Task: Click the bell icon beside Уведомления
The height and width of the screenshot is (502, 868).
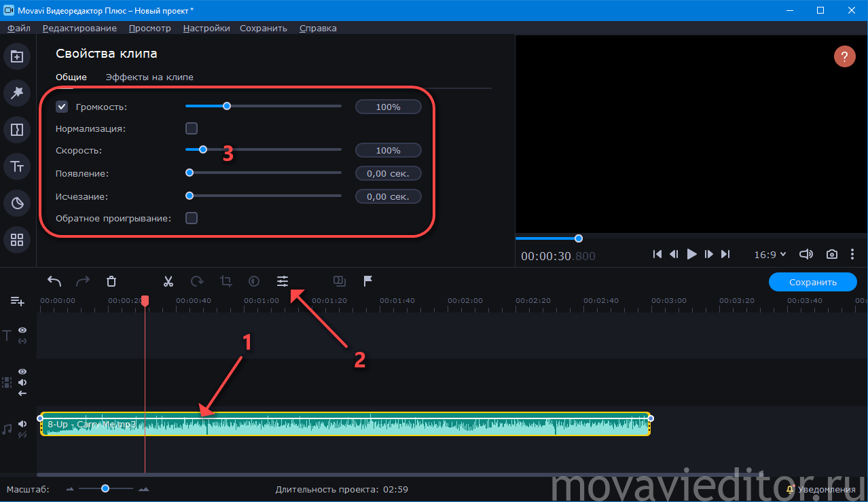Action: [790, 489]
